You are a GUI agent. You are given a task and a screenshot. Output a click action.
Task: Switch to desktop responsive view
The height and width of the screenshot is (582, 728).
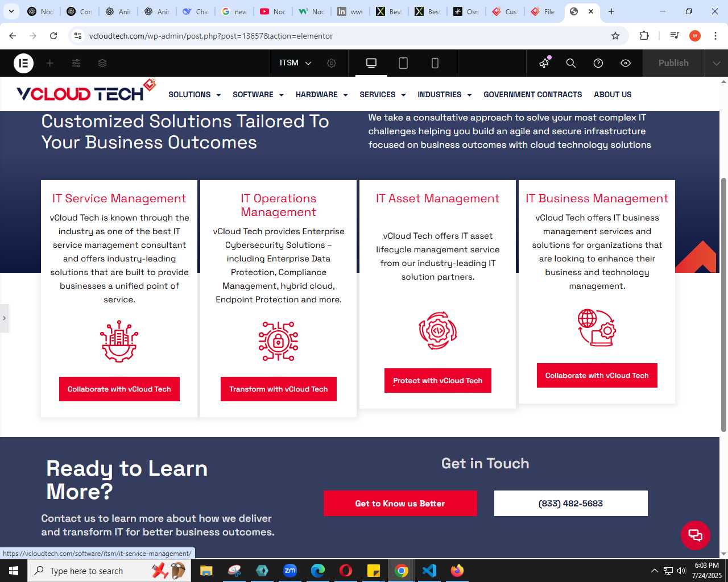pos(371,63)
